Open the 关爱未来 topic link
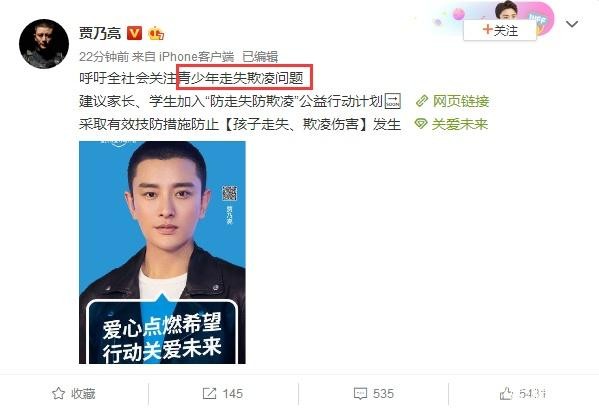599x410 pixels. point(460,124)
